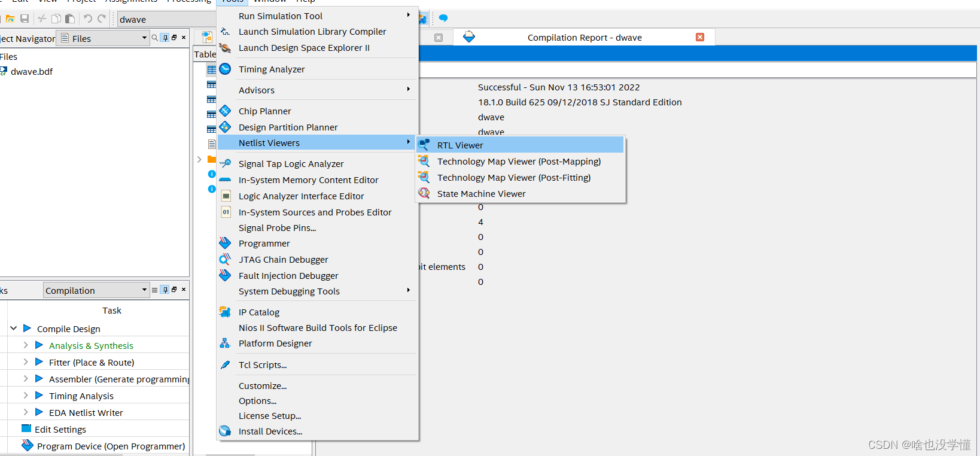Collapse the Compile Design task tree
The width and height of the screenshot is (980, 456).
(x=14, y=329)
